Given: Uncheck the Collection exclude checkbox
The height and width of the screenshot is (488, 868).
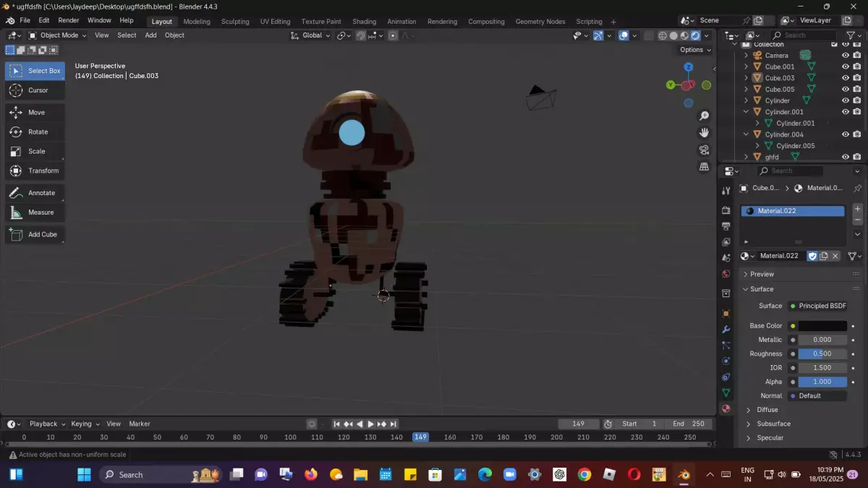Looking at the screenshot, I should click(834, 44).
